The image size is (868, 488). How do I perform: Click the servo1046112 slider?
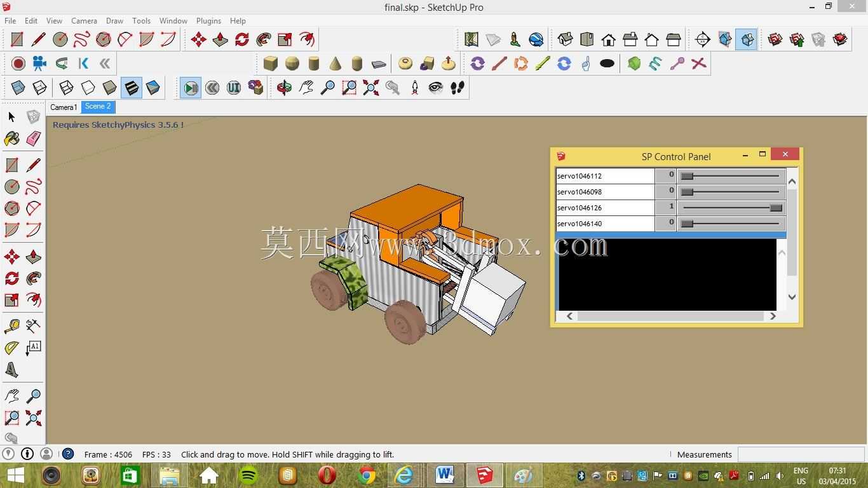[731, 176]
